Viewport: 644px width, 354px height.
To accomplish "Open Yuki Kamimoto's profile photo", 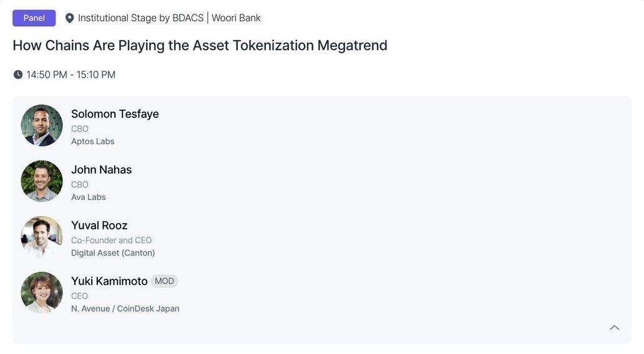I will click(x=42, y=293).
